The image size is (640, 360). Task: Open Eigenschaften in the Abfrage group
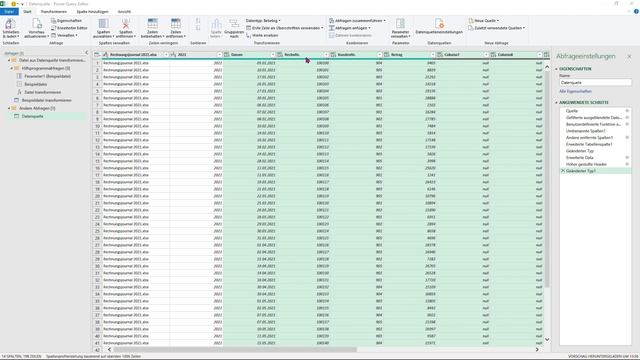67,20
